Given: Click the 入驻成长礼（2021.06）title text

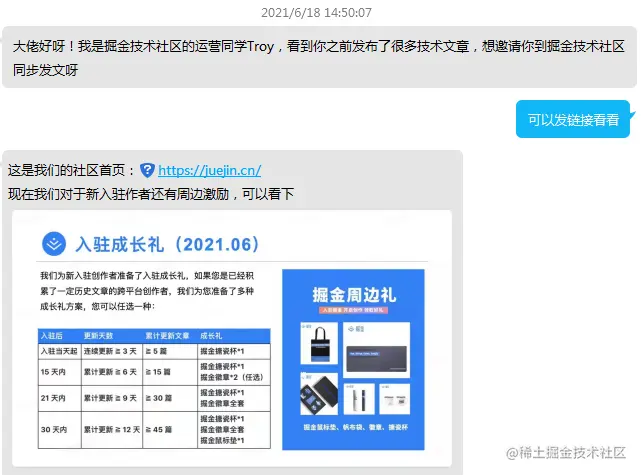Looking at the screenshot, I should (x=167, y=244).
